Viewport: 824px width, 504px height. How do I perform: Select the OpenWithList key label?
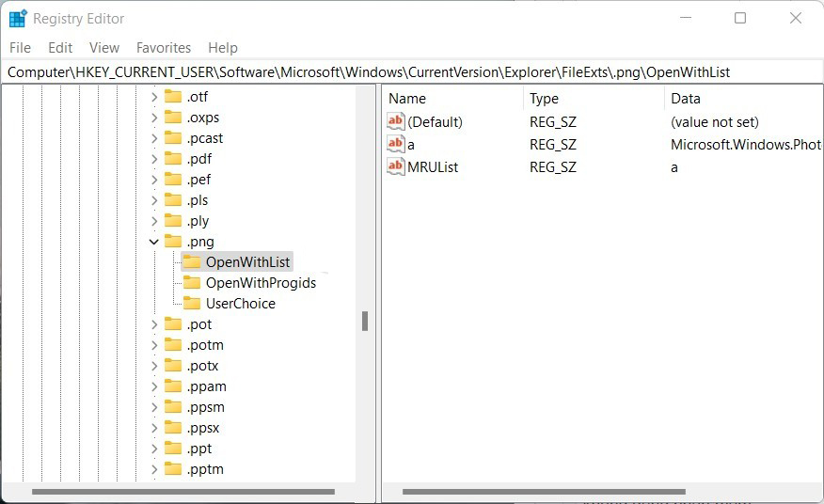coord(247,262)
